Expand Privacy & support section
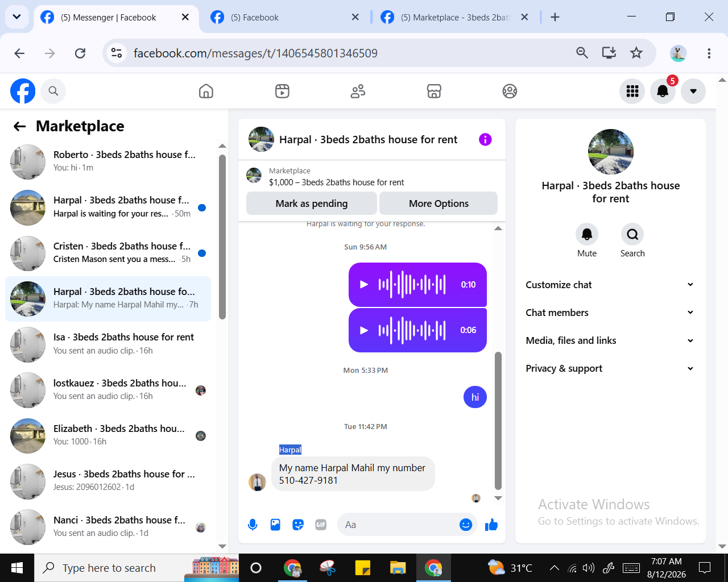This screenshot has width=728, height=582. (610, 368)
